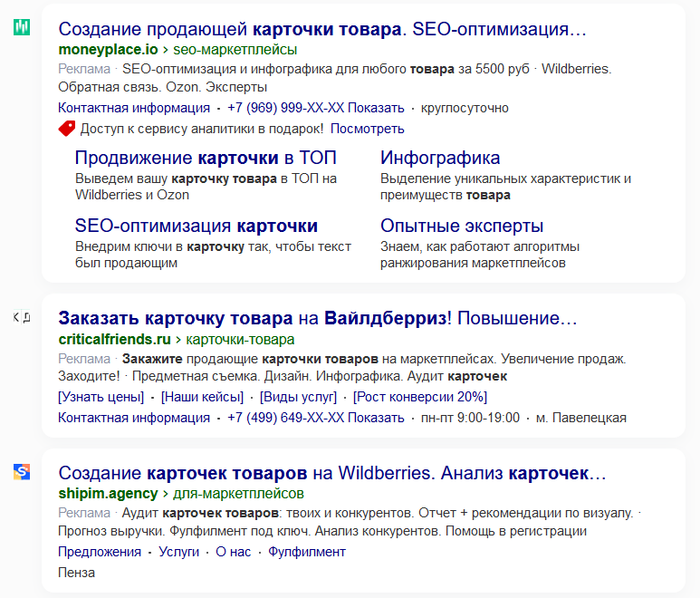
Task: Show the criticalfriends phone number
Action: pyautogui.click(x=375, y=418)
